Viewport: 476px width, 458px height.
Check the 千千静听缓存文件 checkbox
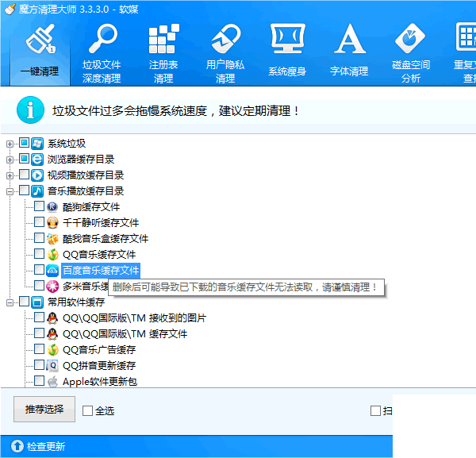tap(39, 221)
